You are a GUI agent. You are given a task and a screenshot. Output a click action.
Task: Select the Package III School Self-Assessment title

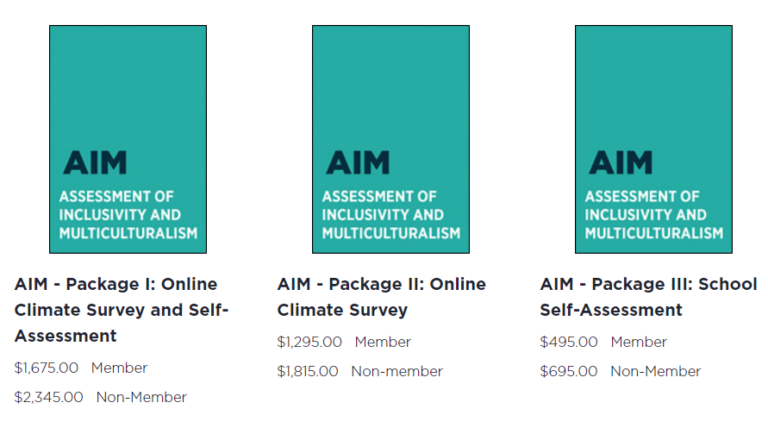coord(648,297)
